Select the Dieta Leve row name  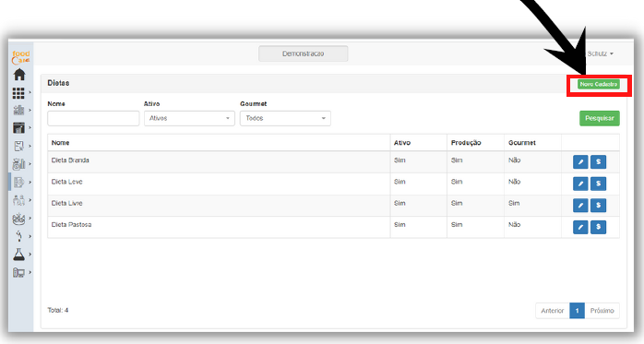[x=67, y=182]
